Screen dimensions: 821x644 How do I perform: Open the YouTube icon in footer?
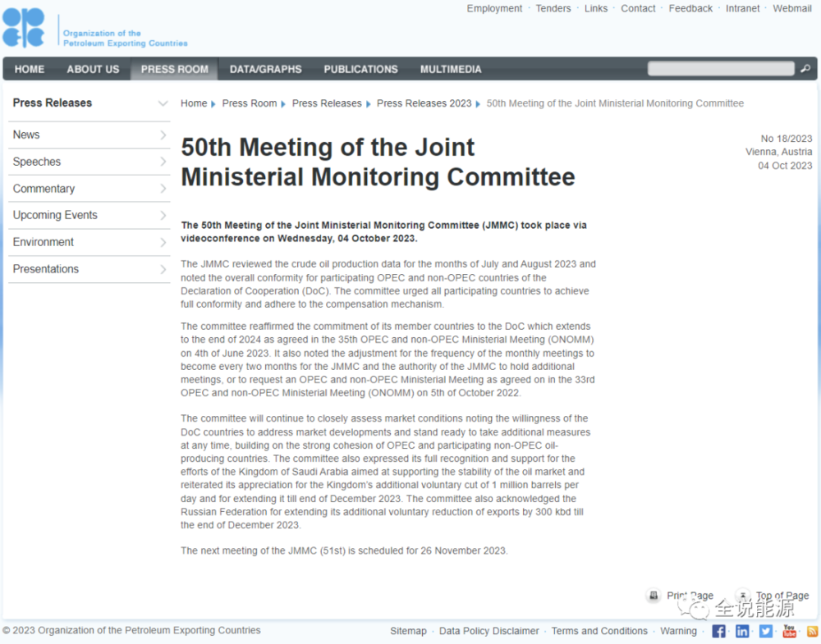pyautogui.click(x=789, y=631)
